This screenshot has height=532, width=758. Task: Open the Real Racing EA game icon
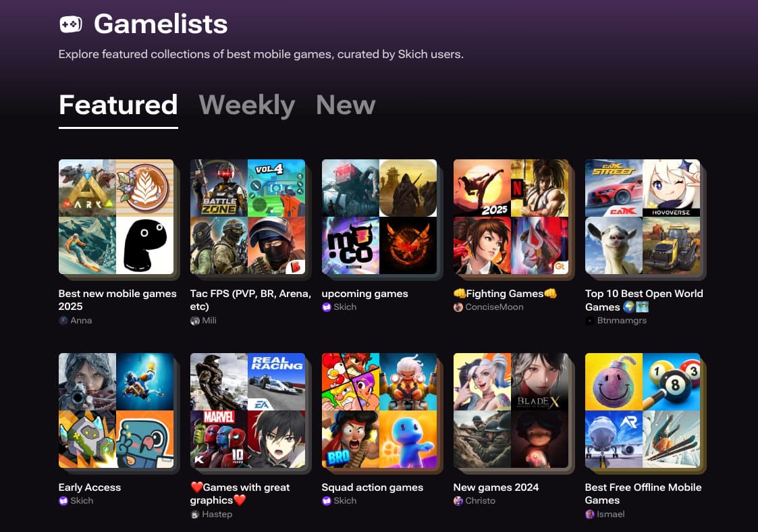click(x=277, y=381)
